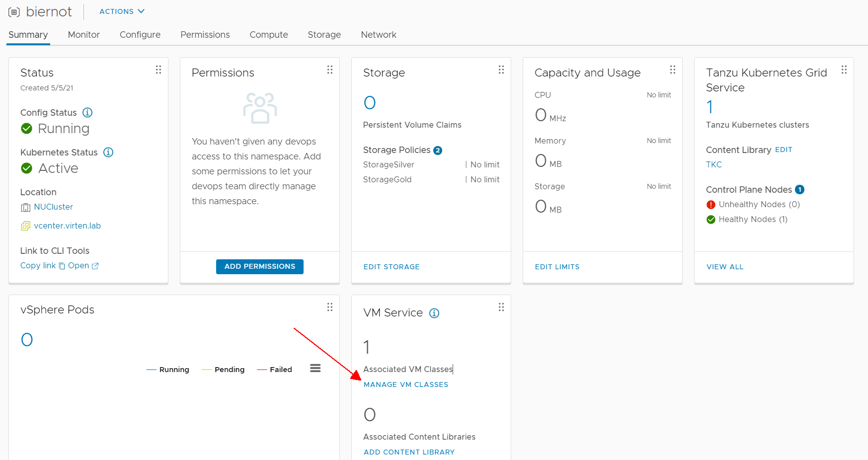Click the Running green check icon
Viewport: 868px width, 460px height.
[x=27, y=129]
